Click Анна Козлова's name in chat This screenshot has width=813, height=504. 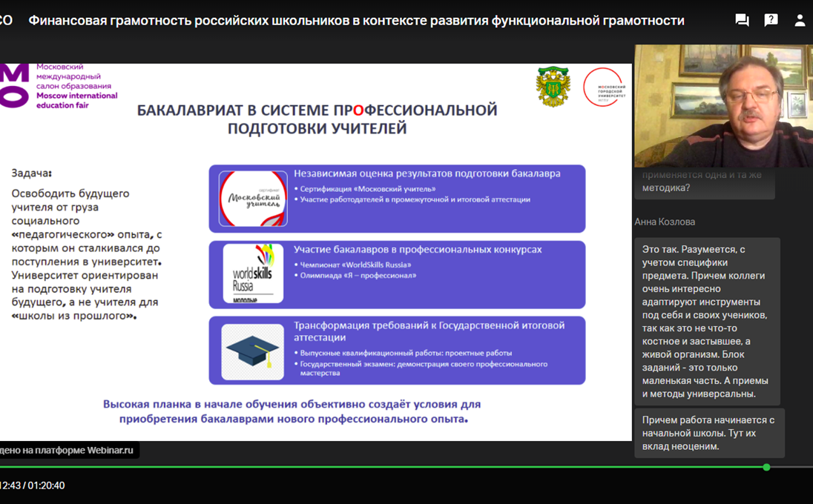665,222
